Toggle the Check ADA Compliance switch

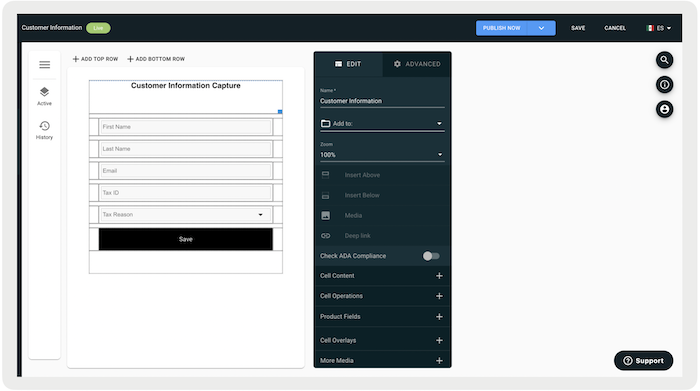click(x=431, y=256)
